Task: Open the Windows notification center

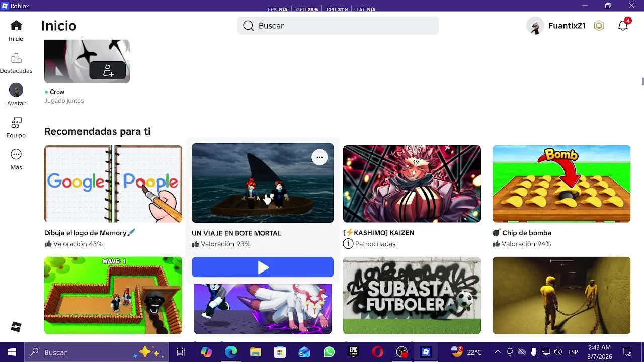Action: (627, 352)
